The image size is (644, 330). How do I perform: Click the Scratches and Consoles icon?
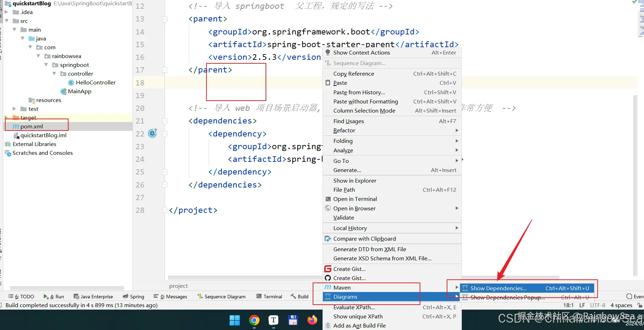point(8,153)
